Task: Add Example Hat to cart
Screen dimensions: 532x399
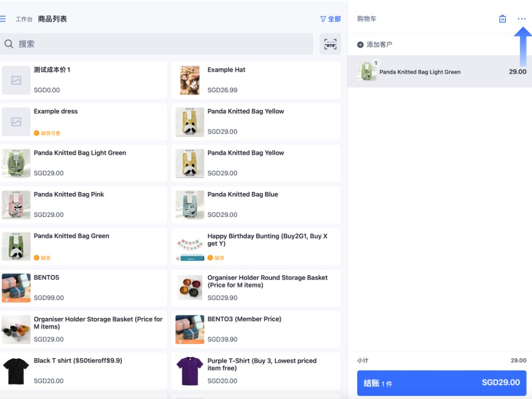Action: pyautogui.click(x=256, y=80)
